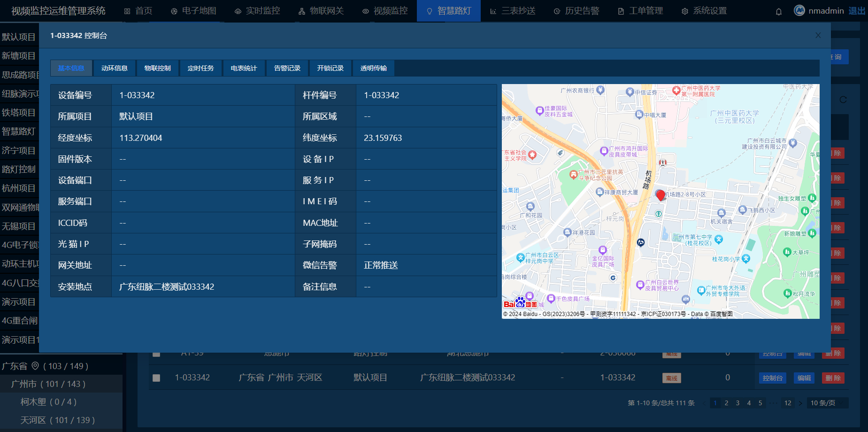Click the red location marker on map

(x=661, y=195)
